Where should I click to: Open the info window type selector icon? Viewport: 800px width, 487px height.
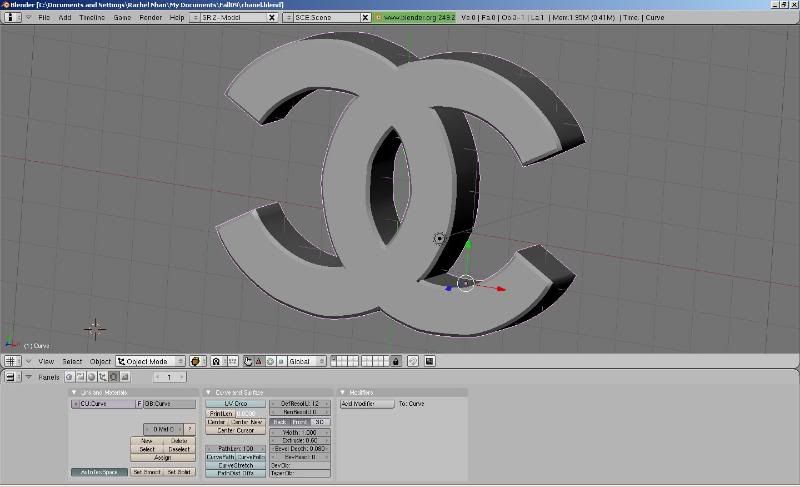12,17
